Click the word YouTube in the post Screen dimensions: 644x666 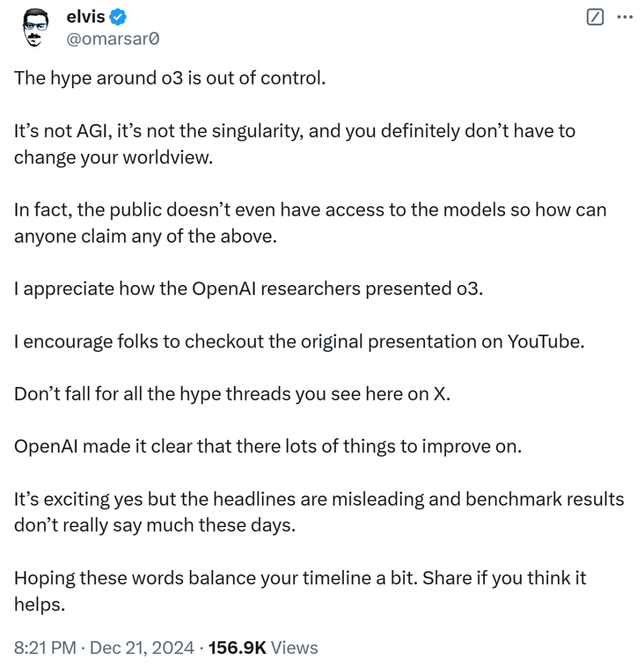546,342
